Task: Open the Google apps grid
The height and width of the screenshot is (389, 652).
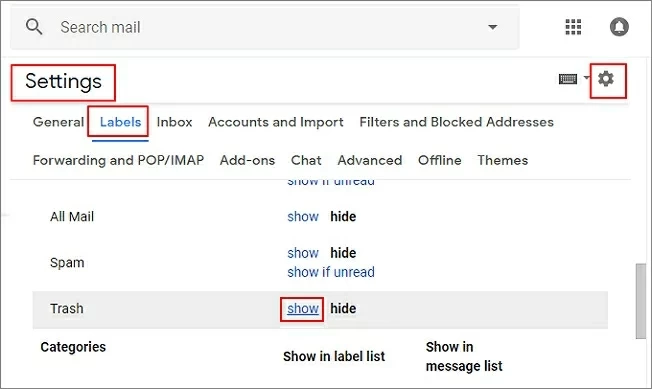Action: tap(573, 27)
